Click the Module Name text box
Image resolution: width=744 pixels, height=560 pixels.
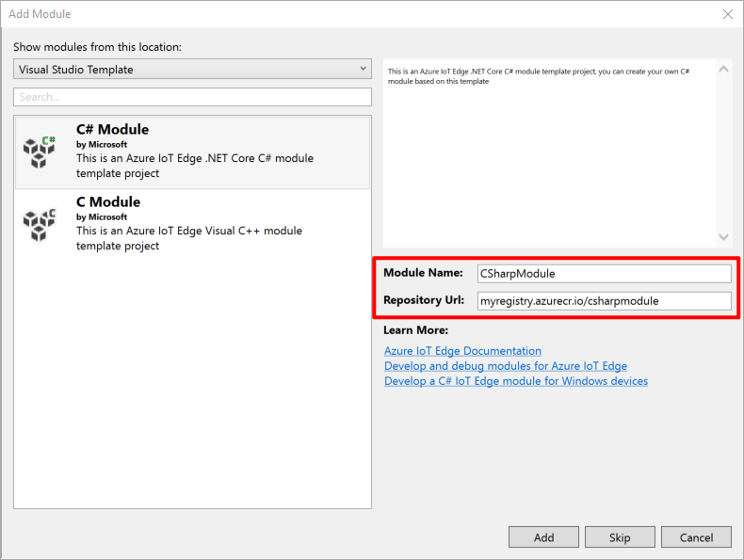pos(604,274)
